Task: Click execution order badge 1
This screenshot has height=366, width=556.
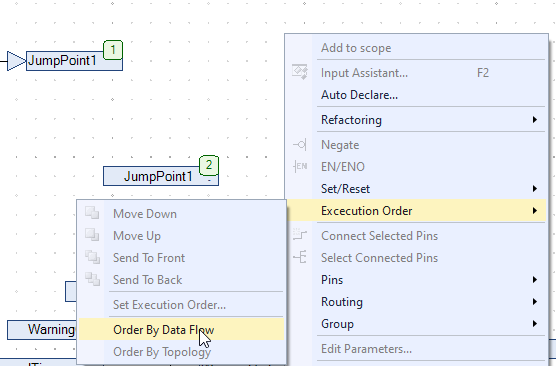Action: (x=113, y=50)
